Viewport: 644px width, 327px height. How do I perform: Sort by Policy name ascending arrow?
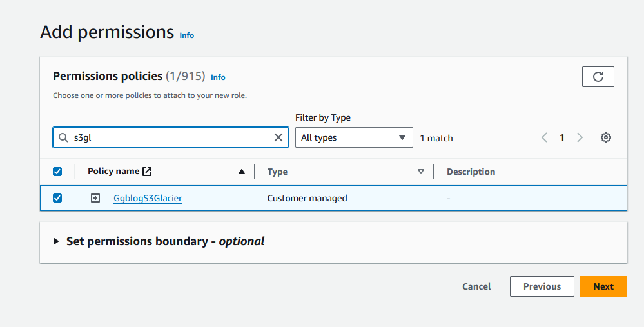[242, 172]
